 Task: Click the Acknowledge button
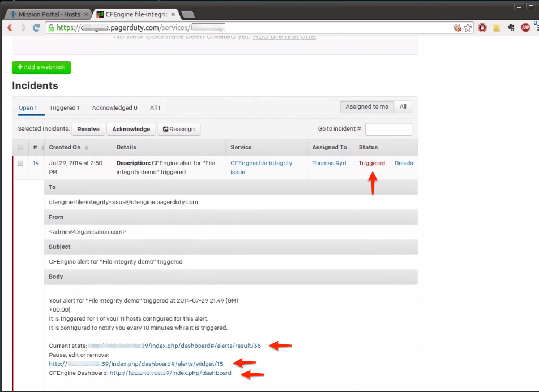tap(131, 129)
